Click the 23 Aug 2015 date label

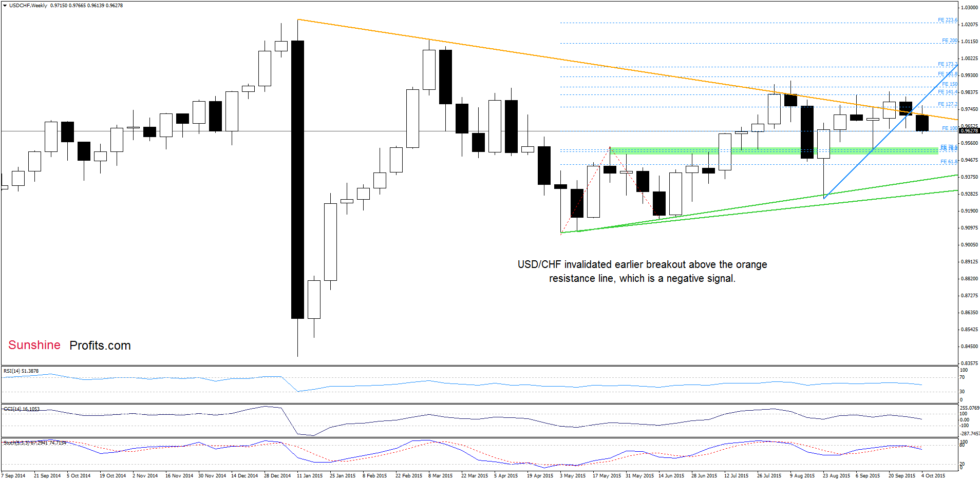tap(836, 476)
